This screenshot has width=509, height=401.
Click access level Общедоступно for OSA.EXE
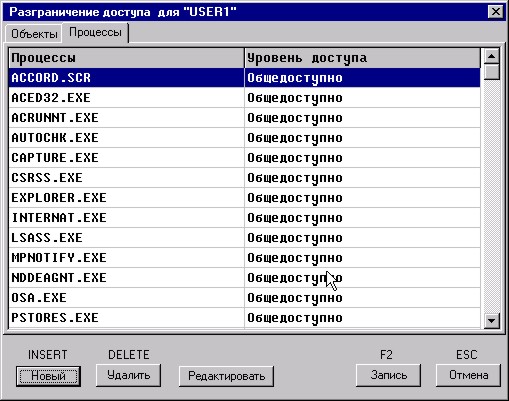(x=362, y=298)
